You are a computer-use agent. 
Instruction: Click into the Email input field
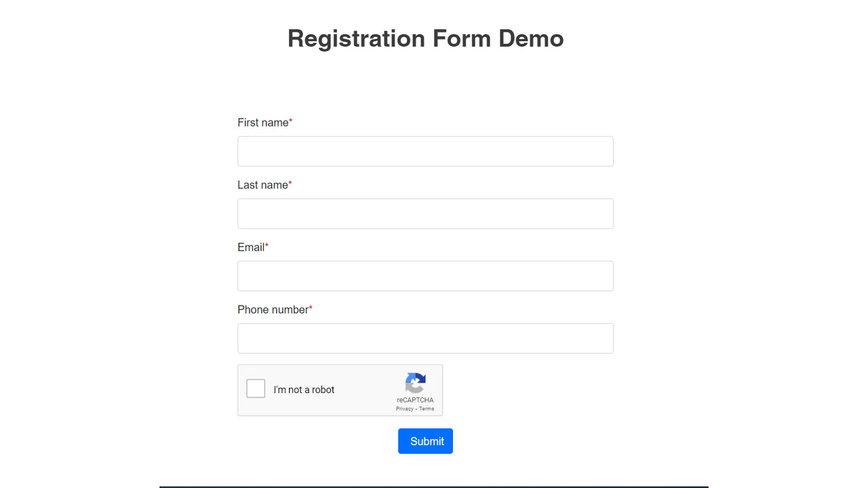pos(425,276)
